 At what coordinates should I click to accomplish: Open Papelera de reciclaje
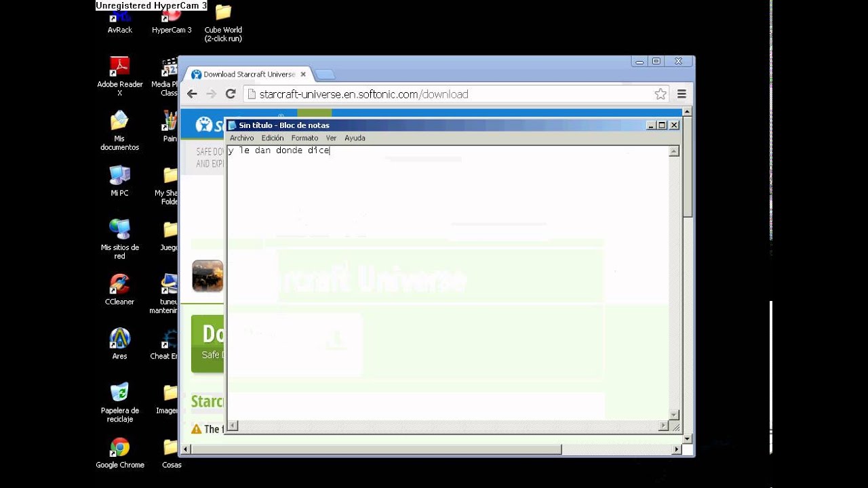coord(120,403)
